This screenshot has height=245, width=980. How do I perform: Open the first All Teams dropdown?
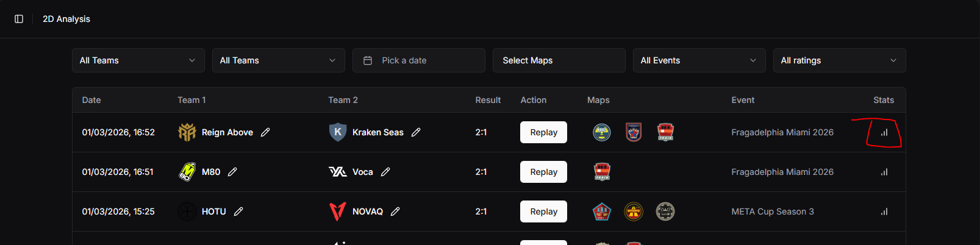(x=138, y=60)
